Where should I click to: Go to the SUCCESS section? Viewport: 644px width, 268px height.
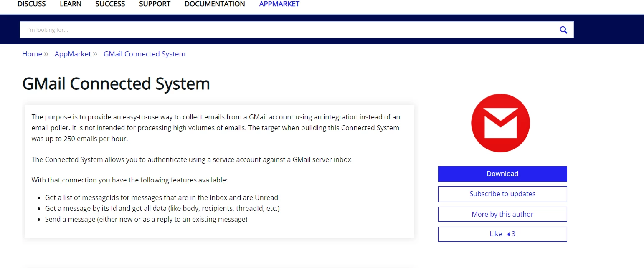coord(110,4)
